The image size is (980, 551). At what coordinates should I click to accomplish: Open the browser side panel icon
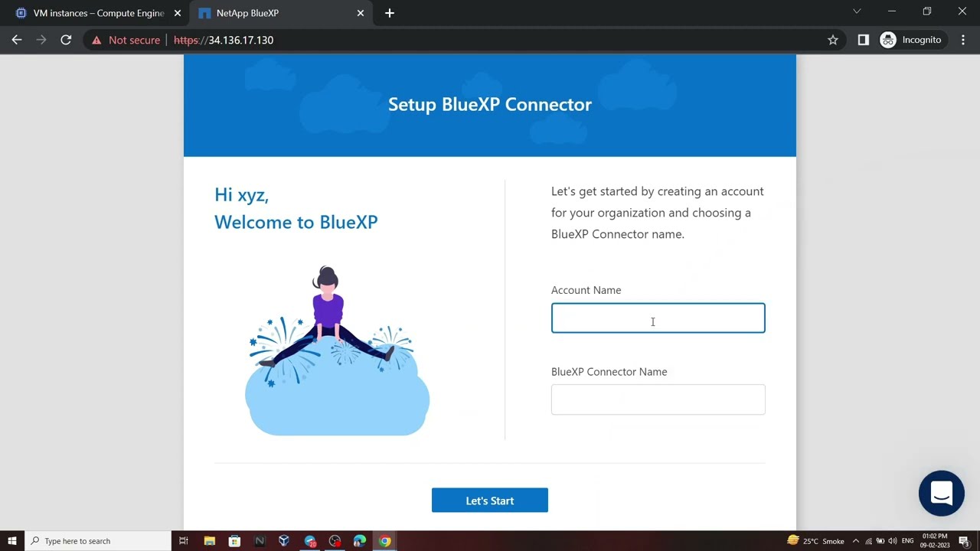(864, 40)
